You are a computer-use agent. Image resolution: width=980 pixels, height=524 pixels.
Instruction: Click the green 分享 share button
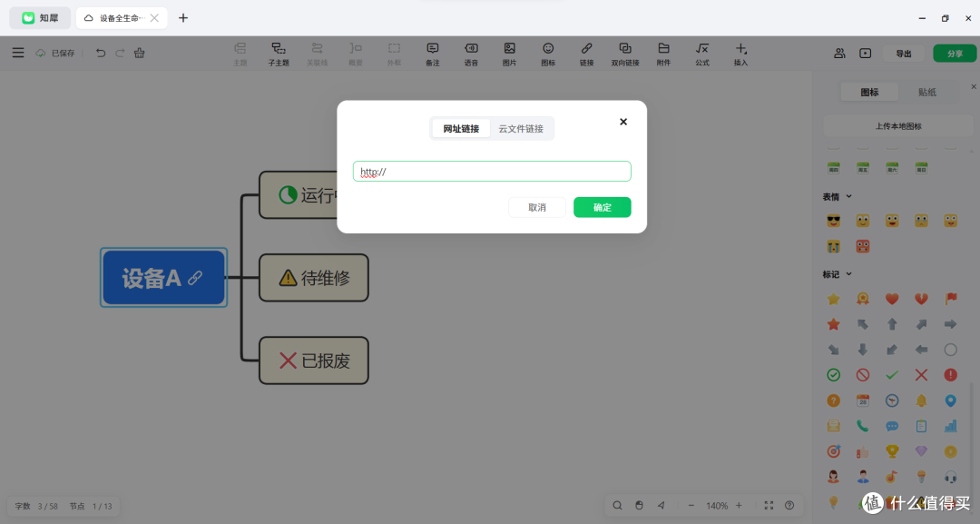(x=955, y=54)
